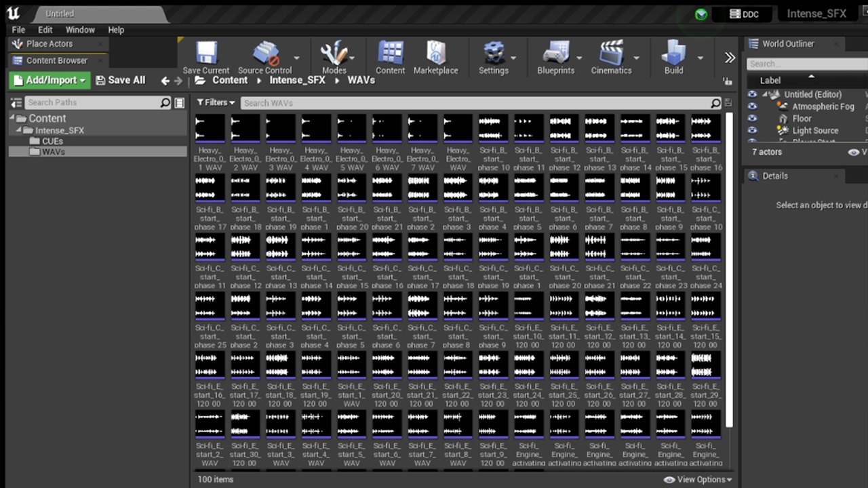The image size is (868, 488).
Task: Open the Source Control dropdown arrow
Action: [x=296, y=58]
